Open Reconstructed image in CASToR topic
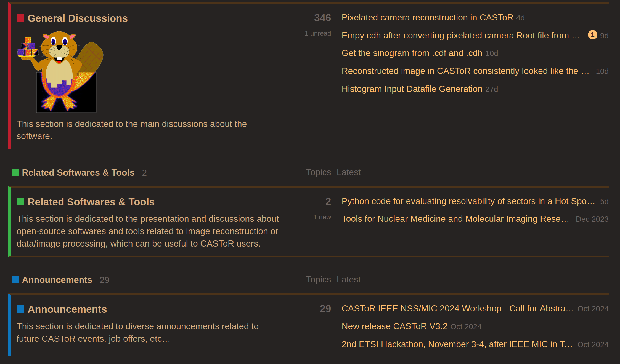The height and width of the screenshot is (364, 620). pos(465,71)
